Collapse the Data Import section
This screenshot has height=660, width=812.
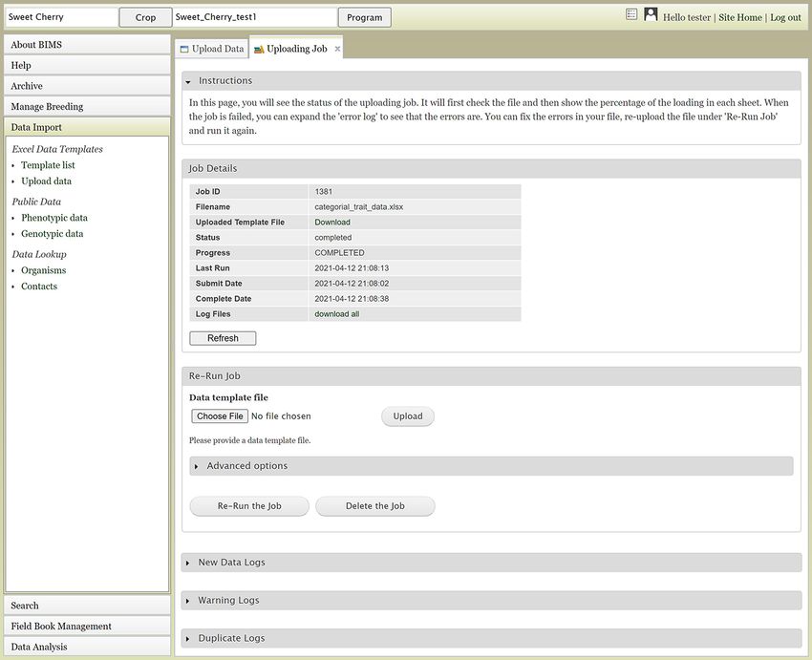click(x=87, y=127)
